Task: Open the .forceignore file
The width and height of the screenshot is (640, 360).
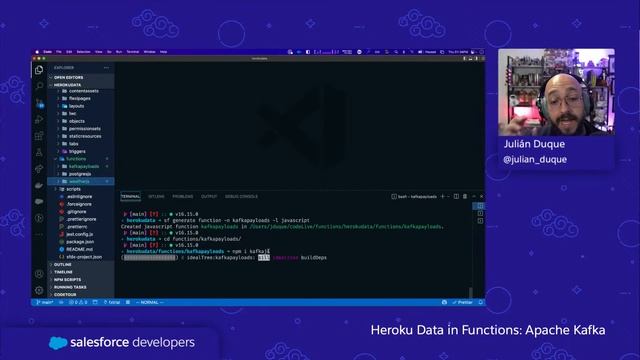Action: 81,204
